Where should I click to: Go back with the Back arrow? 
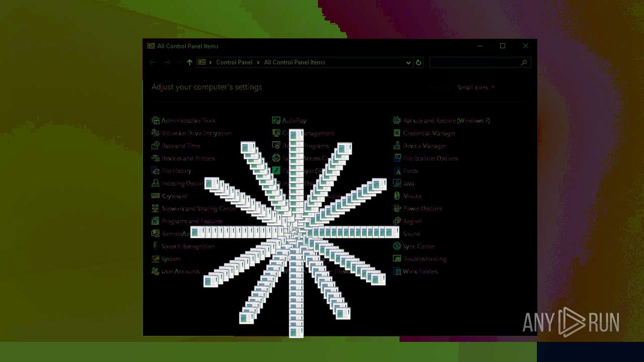coord(152,62)
